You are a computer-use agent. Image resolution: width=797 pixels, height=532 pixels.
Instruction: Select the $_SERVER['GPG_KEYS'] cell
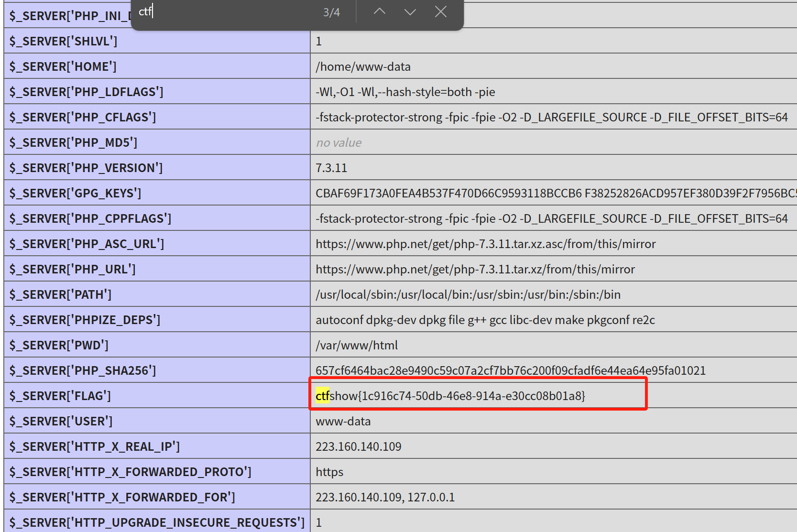click(157, 193)
